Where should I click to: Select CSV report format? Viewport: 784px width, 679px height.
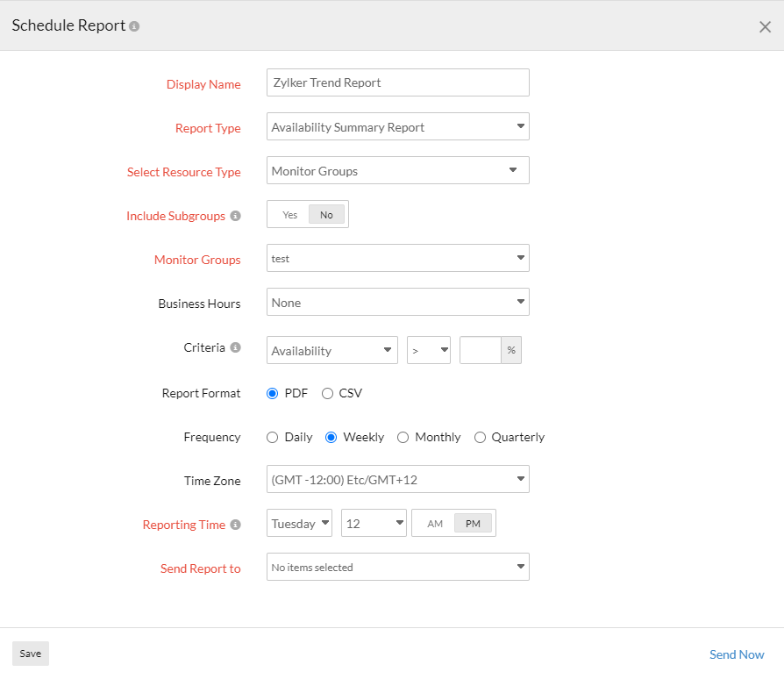point(329,393)
